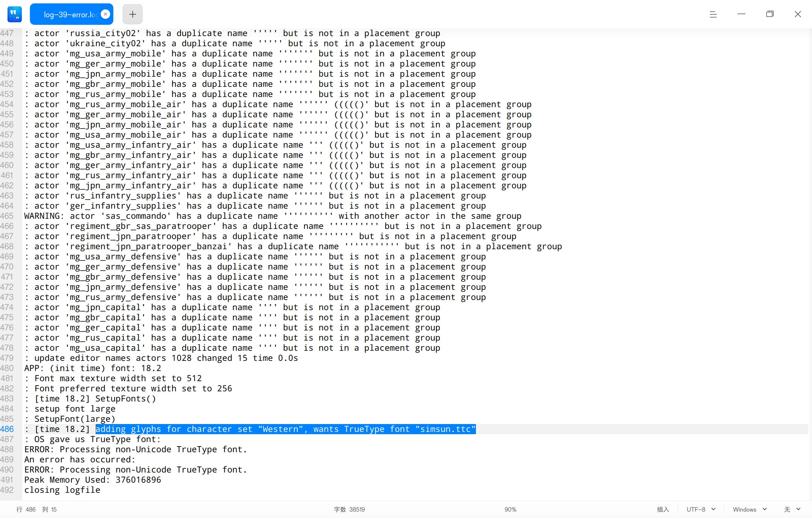Click the text editor app logo icon

[15, 14]
